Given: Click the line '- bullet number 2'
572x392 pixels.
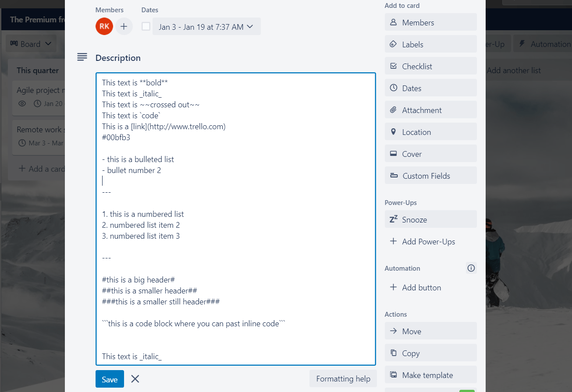Looking at the screenshot, I should 131,170.
